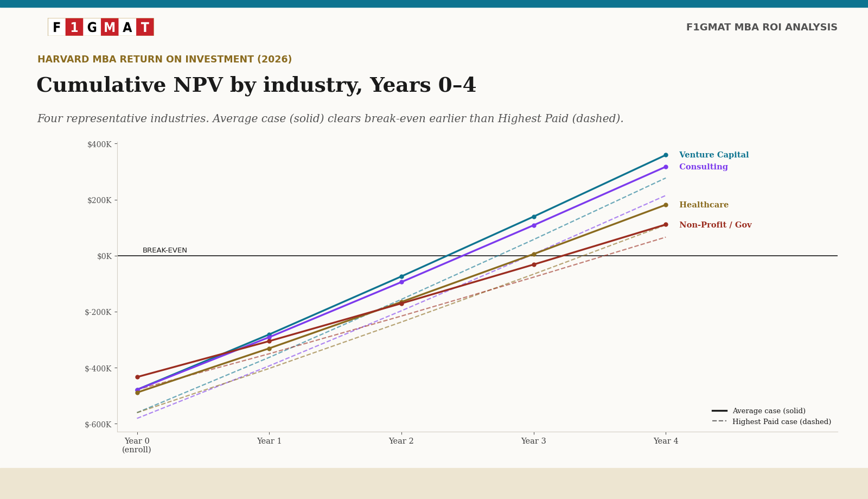Click the Year 2 x-axis label

[401, 441]
